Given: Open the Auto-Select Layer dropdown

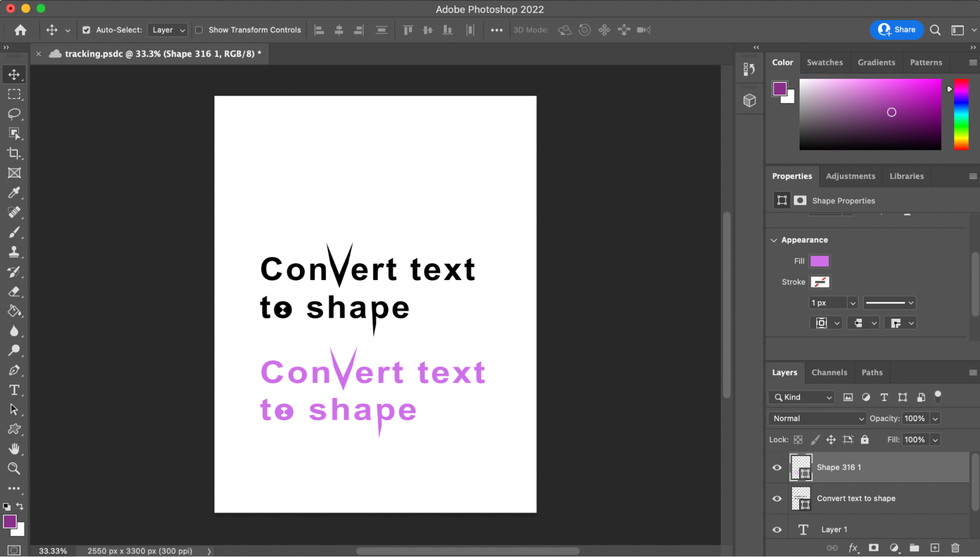Looking at the screenshot, I should (168, 30).
